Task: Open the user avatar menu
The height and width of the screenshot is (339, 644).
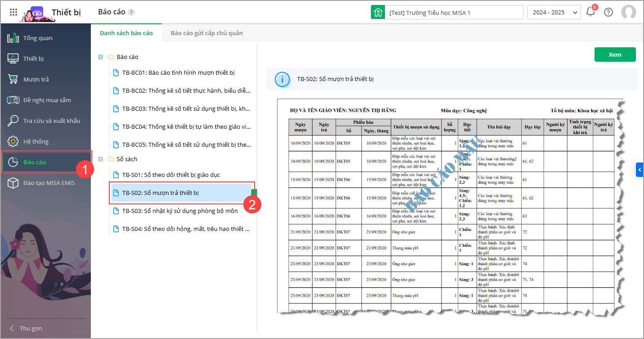Action: (629, 12)
